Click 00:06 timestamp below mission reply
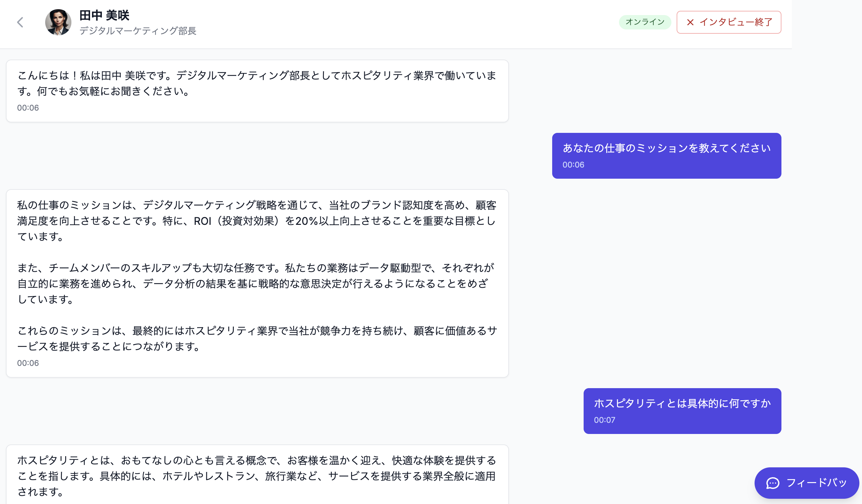The width and height of the screenshot is (862, 504). pos(28,363)
